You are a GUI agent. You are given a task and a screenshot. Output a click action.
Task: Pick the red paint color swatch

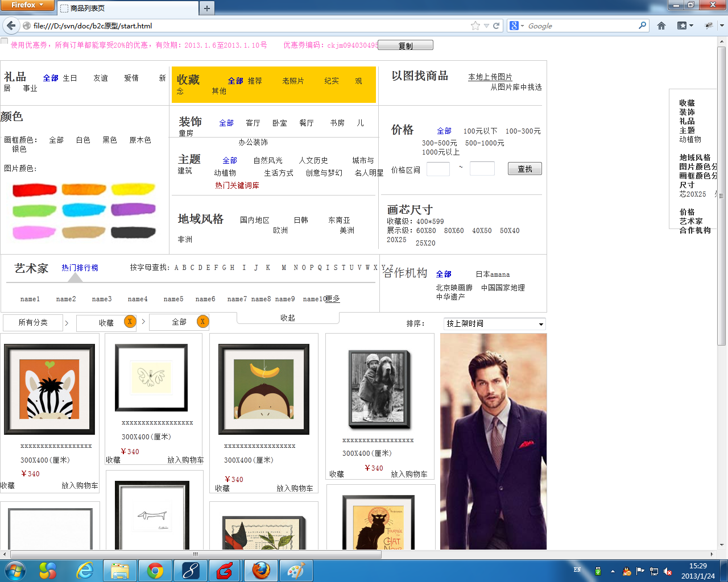[35, 190]
